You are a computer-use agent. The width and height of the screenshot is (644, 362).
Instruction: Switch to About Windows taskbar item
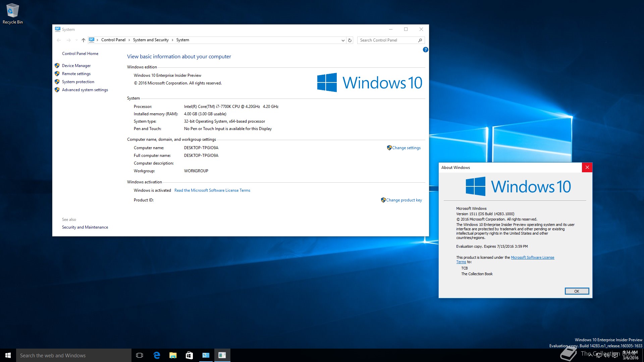click(222, 355)
